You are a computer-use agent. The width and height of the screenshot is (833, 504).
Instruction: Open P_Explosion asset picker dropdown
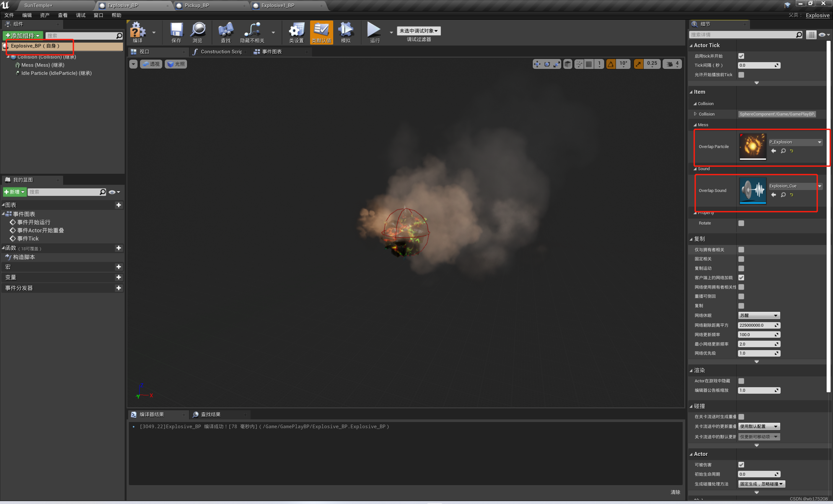[x=795, y=142]
